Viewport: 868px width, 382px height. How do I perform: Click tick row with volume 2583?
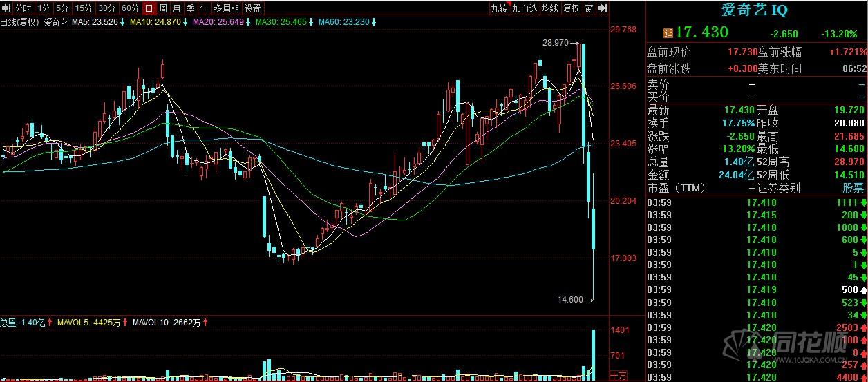point(757,327)
